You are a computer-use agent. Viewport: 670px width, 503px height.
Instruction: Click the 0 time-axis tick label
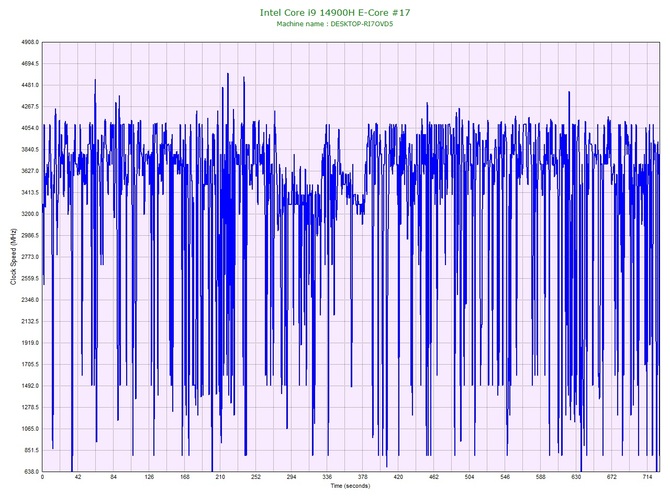42,477
